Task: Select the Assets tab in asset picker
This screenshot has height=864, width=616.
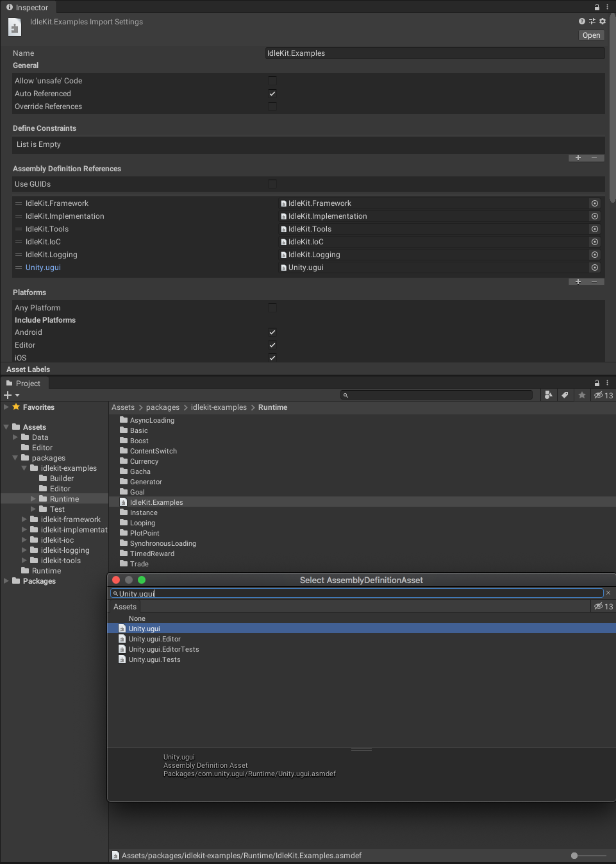Action: (x=125, y=607)
